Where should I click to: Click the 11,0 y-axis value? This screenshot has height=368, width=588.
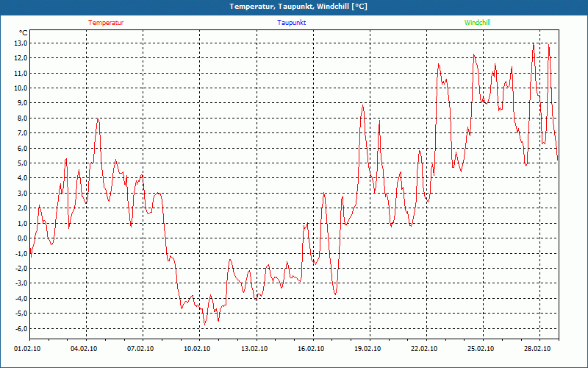(21, 73)
